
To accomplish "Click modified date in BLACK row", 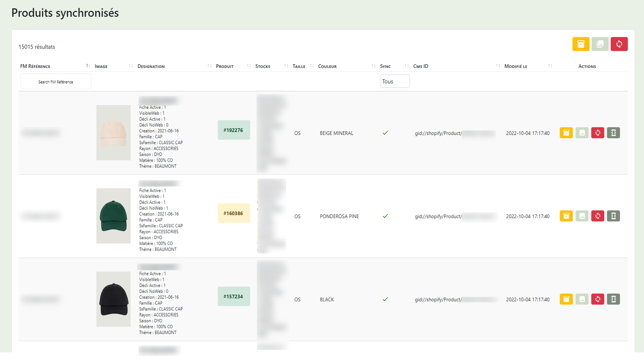I will 528,300.
